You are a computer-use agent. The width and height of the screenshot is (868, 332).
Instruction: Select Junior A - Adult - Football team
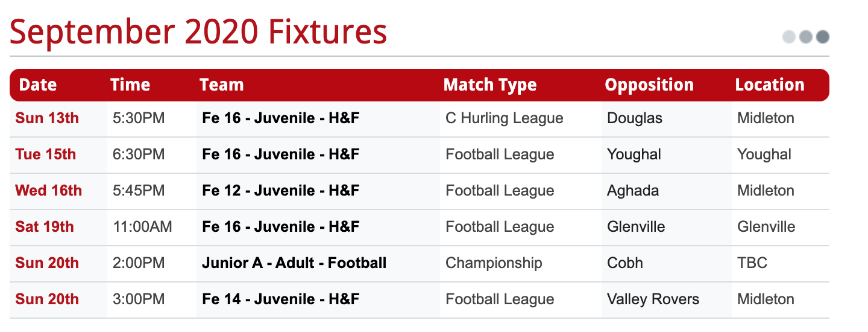click(x=294, y=263)
